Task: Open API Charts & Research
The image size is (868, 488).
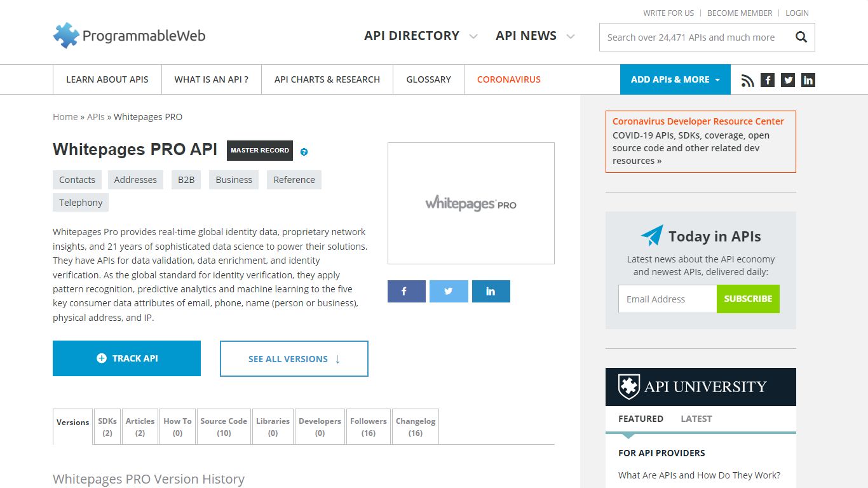Action: tap(327, 79)
